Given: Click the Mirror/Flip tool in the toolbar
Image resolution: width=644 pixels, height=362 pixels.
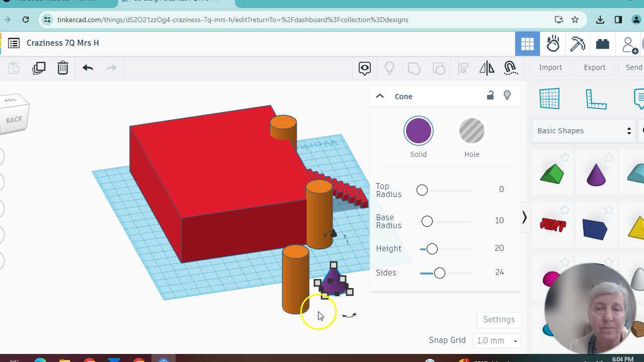Looking at the screenshot, I should point(486,68).
